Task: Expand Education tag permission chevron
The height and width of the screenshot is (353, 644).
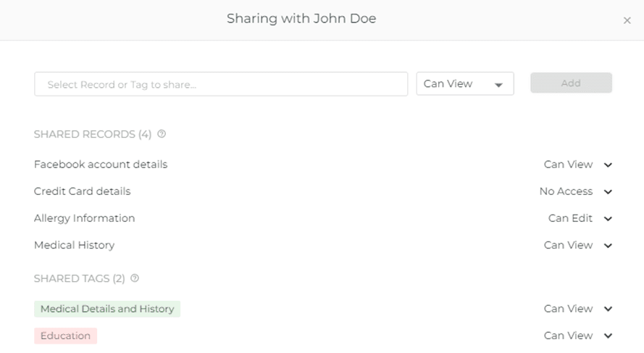Action: [609, 336]
